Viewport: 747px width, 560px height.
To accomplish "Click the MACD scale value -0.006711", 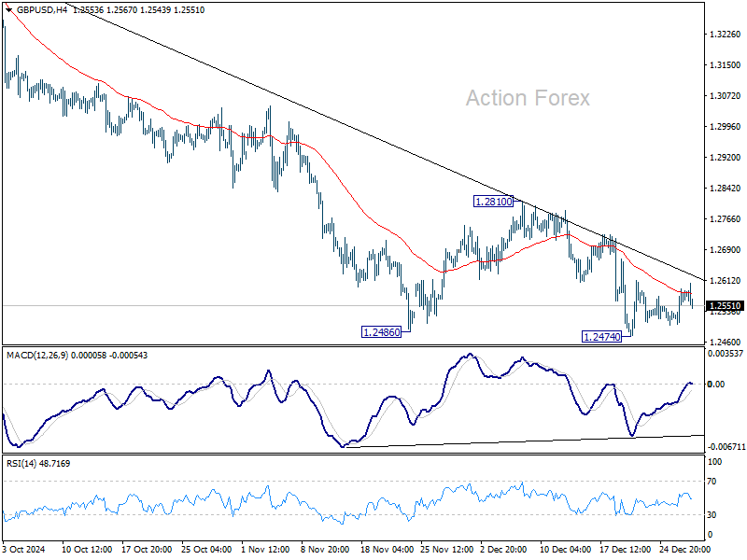I will [x=726, y=447].
